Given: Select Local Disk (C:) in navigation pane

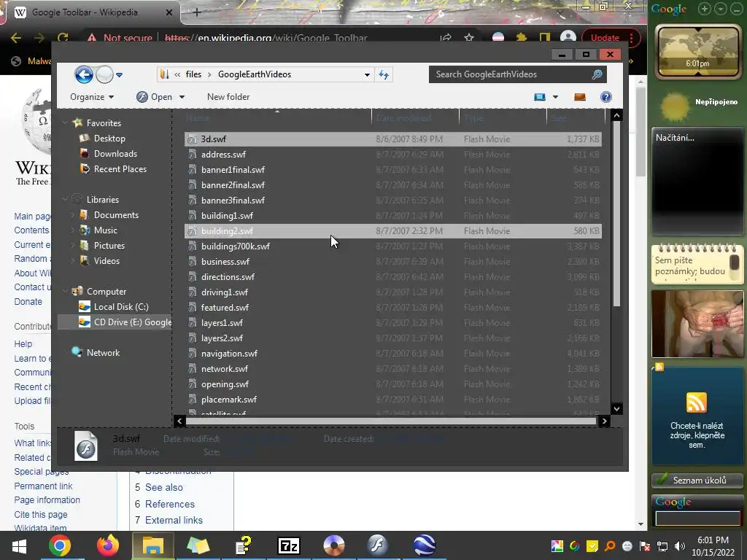Looking at the screenshot, I should 121,307.
